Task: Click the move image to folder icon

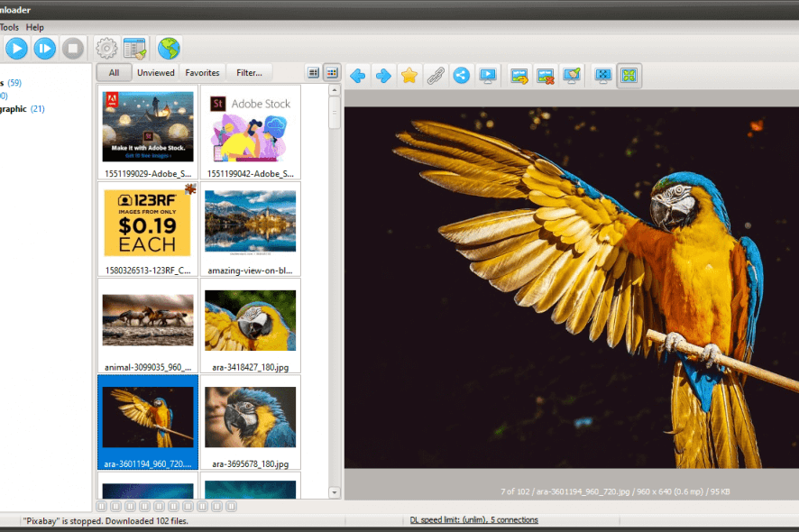Action: tap(519, 76)
